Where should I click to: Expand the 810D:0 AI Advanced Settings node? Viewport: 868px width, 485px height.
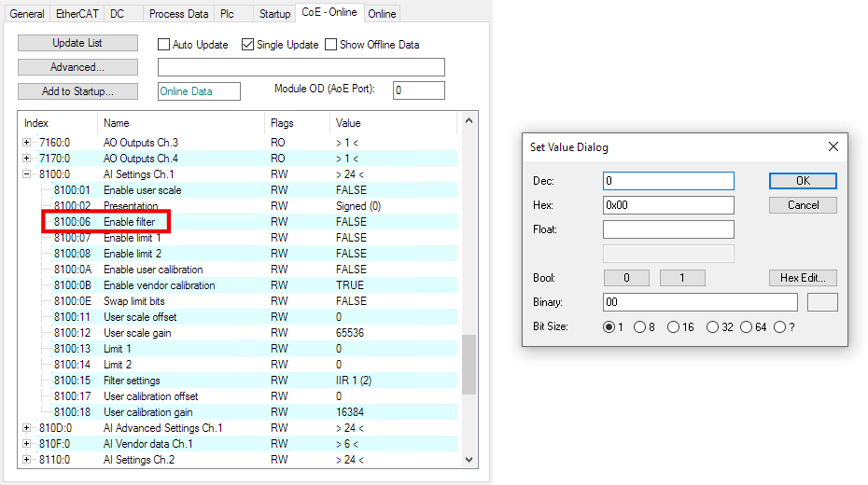(x=26, y=427)
